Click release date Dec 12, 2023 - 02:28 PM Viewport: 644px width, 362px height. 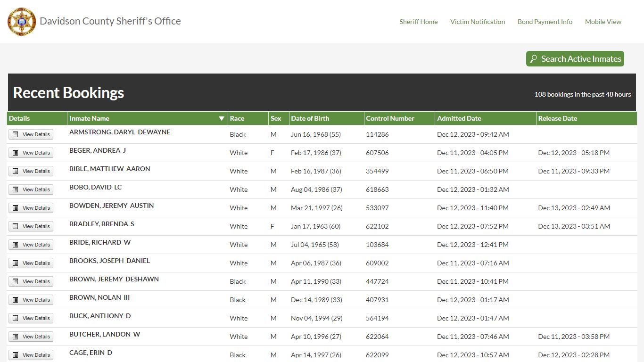tap(574, 355)
